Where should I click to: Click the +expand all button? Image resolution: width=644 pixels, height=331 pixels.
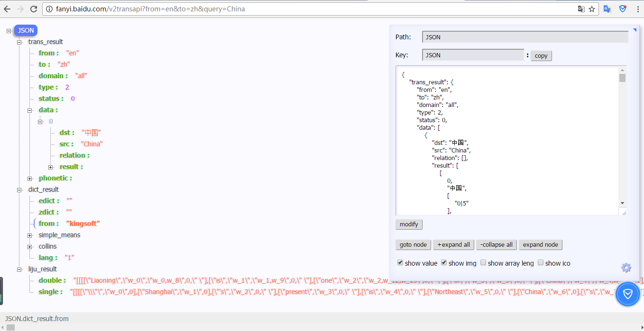tap(453, 245)
